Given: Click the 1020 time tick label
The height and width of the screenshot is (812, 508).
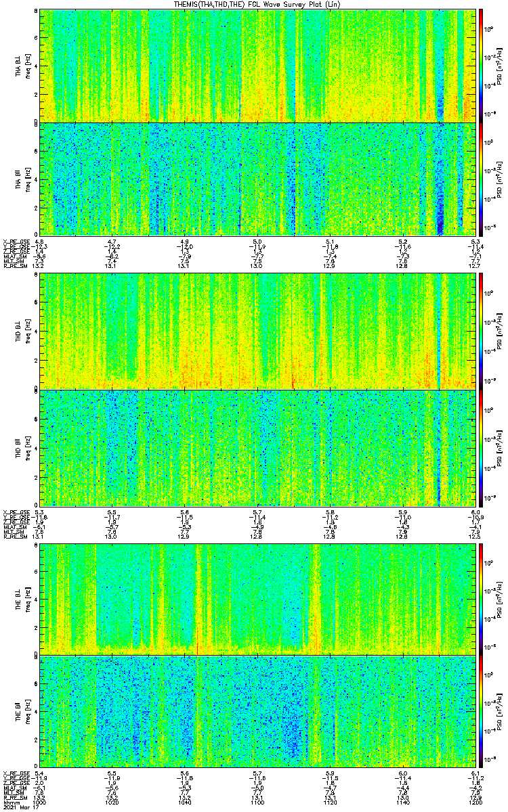Looking at the screenshot, I should 112,802.
